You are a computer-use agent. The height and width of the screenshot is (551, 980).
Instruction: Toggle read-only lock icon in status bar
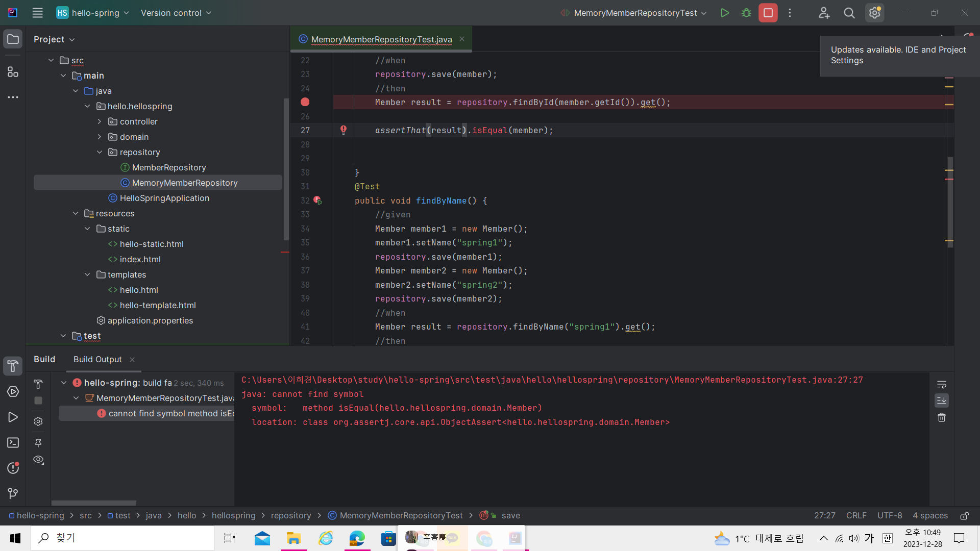tap(964, 516)
